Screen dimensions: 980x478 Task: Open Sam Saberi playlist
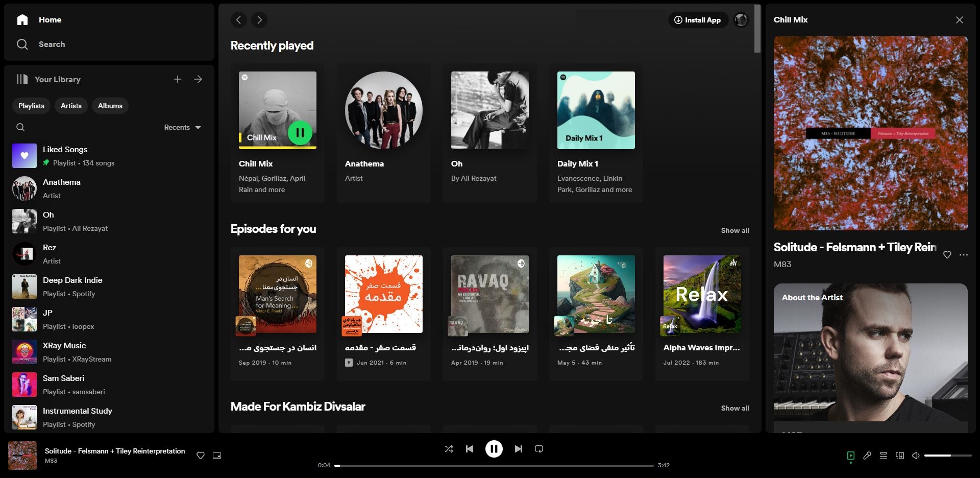pos(109,385)
